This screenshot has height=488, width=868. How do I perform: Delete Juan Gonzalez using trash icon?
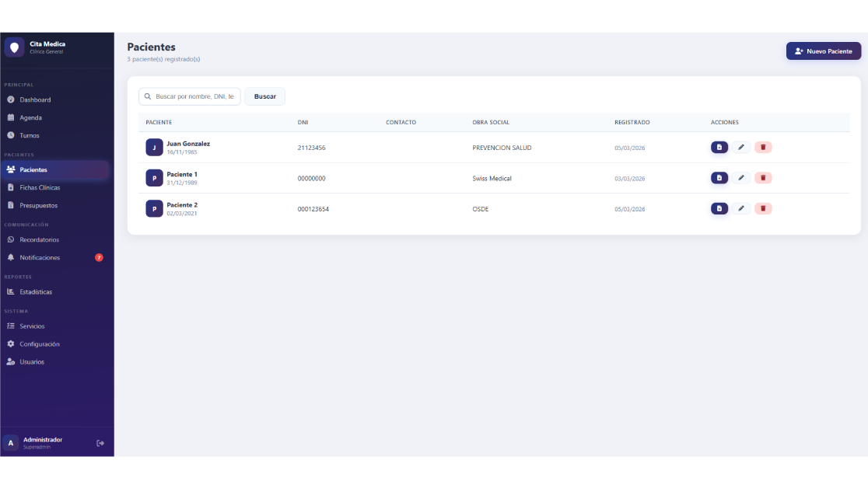tap(763, 147)
